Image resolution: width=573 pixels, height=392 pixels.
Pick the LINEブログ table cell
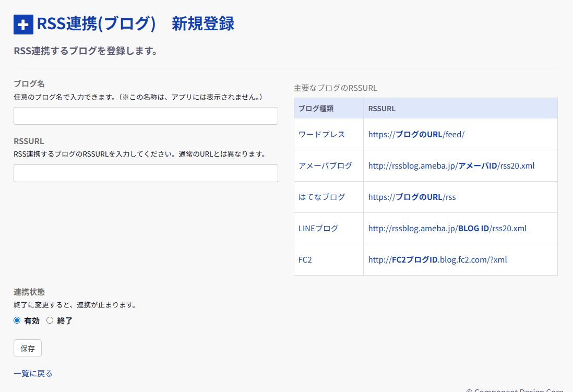[318, 228]
